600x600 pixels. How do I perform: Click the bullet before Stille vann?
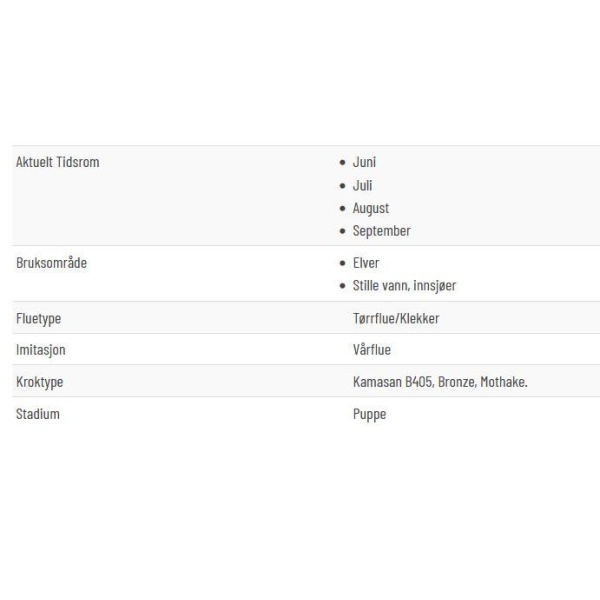(342, 286)
